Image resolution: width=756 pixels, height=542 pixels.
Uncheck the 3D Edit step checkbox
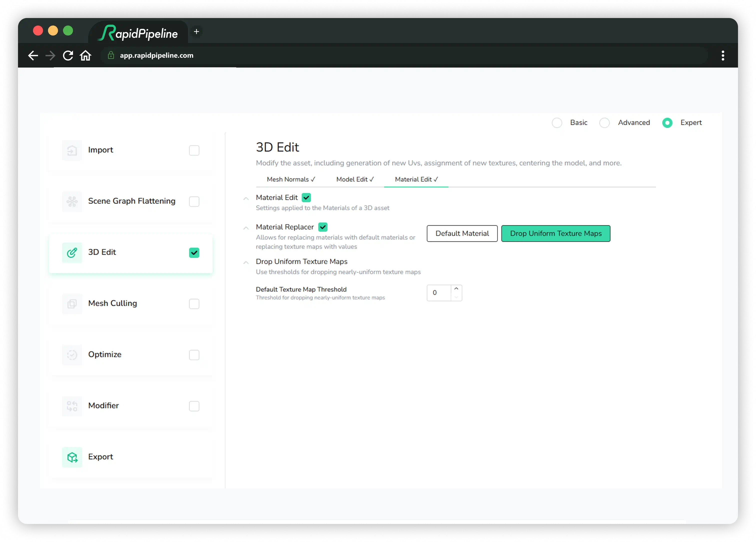coord(194,253)
